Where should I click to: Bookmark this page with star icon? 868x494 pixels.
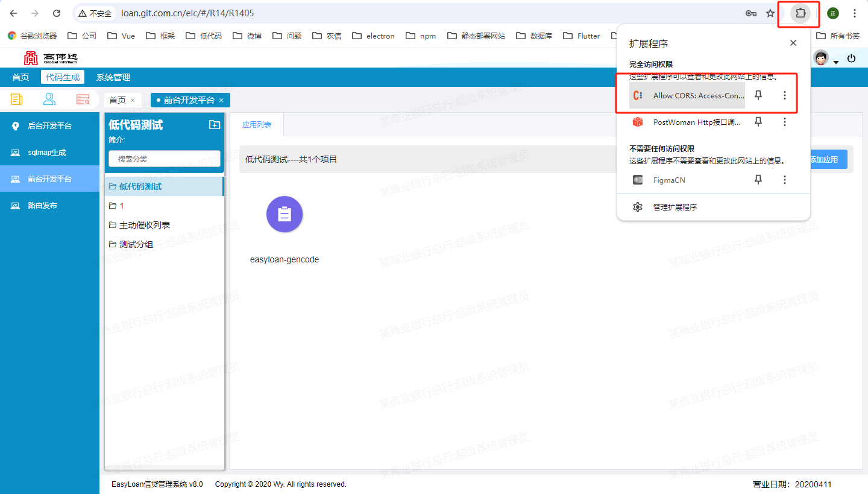[770, 13]
